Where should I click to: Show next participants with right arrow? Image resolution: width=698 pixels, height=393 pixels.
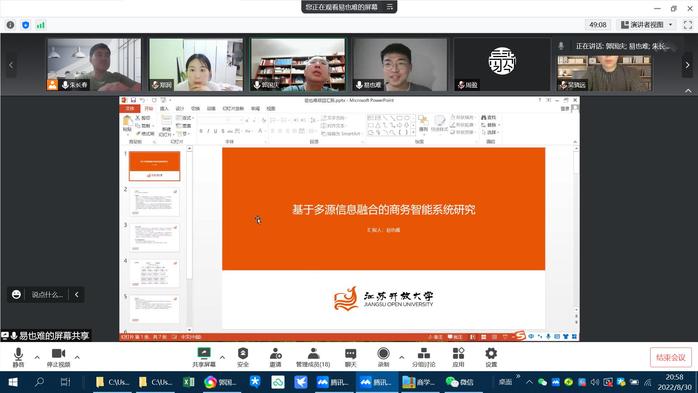coord(687,65)
